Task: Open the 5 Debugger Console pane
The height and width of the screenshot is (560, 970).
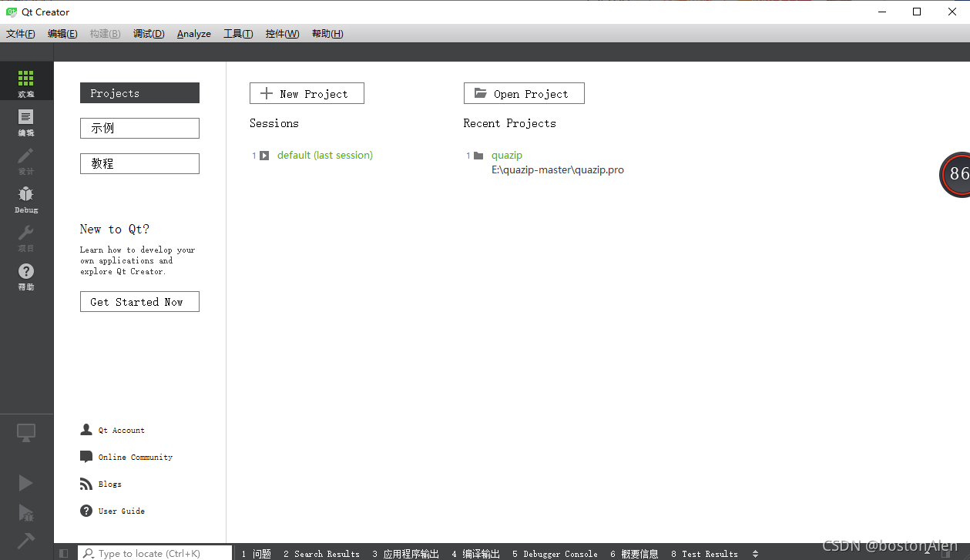Action: [555, 553]
